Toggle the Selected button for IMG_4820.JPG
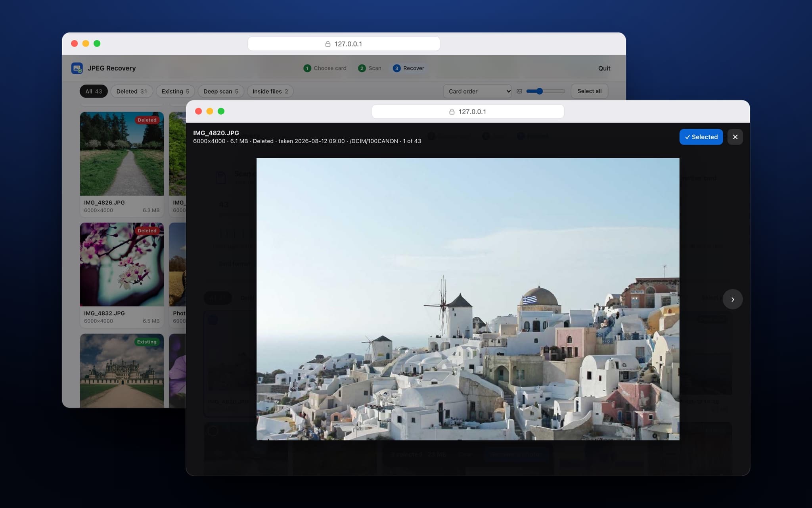Viewport: 812px width, 508px height. tap(701, 137)
